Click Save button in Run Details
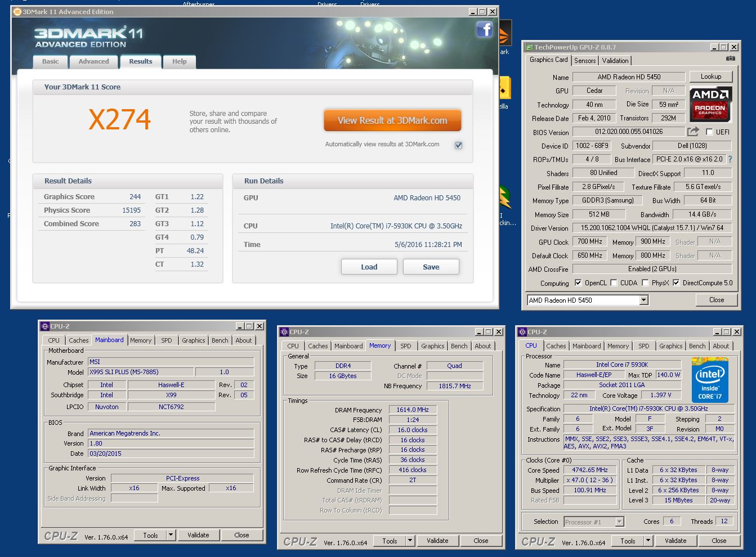Viewport: 756px width, 557px height. pyautogui.click(x=431, y=267)
